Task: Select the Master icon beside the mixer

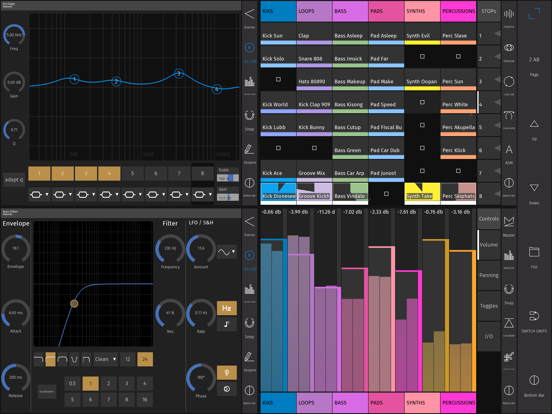Action: 509,222
